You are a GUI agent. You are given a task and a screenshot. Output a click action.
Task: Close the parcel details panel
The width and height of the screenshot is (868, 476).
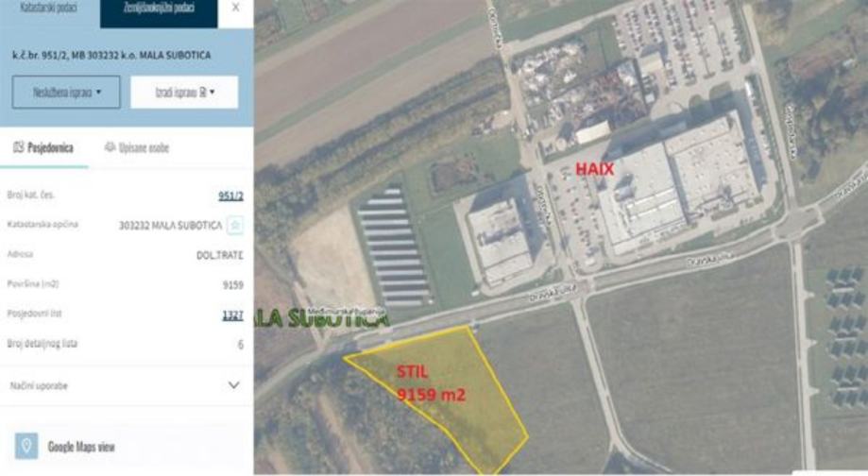(x=236, y=8)
